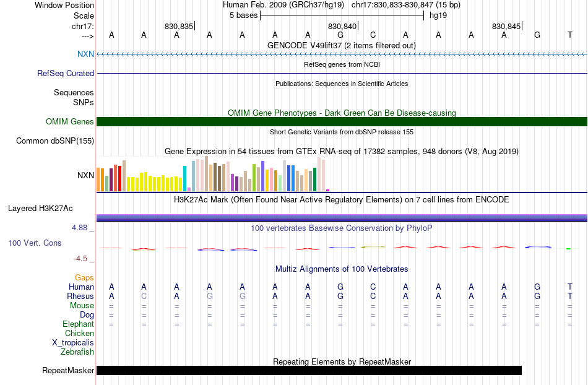Click the Layered H3K27Ac track label
Viewport: 588px width, 385px height.
point(40,209)
